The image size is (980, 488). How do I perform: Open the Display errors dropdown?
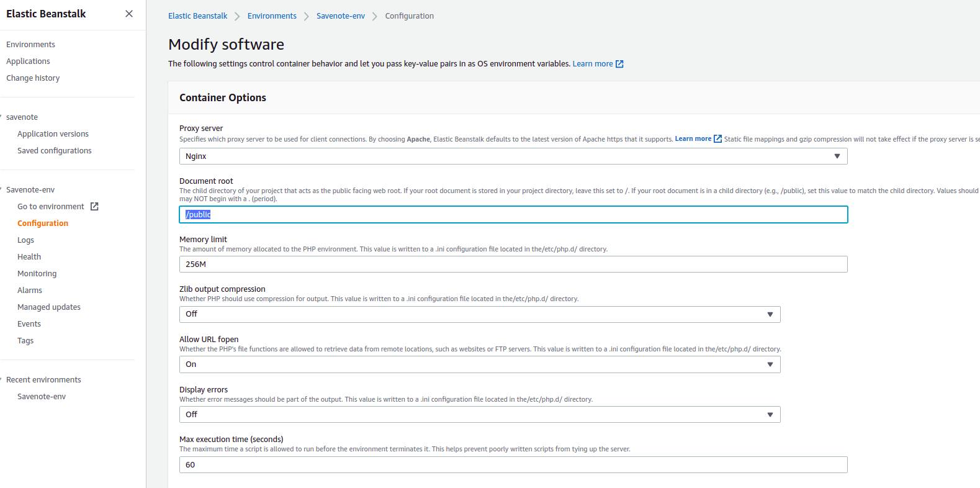coord(479,415)
